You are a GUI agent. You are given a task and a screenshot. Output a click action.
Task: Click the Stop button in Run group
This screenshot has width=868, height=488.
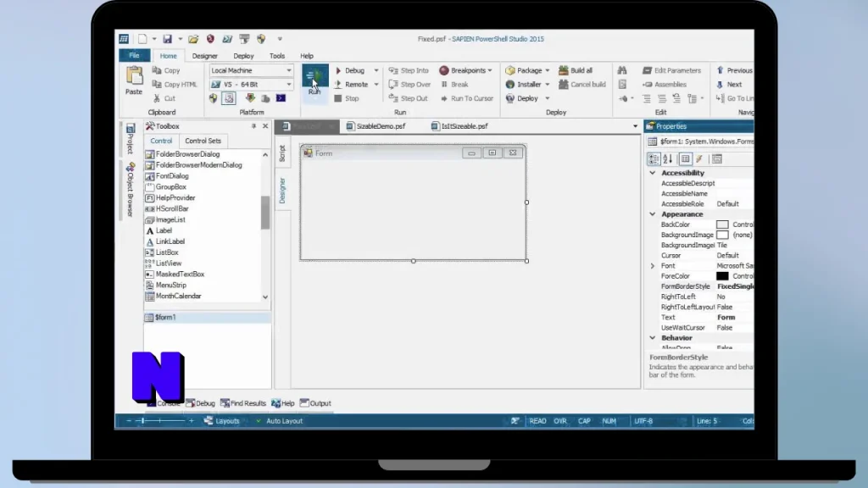pyautogui.click(x=347, y=98)
